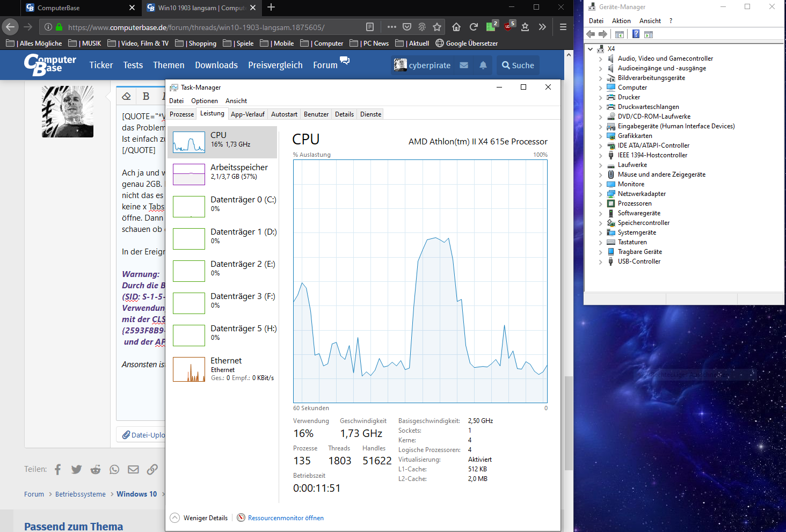
Task: Open cyberpirate user profile menu
Action: (423, 65)
